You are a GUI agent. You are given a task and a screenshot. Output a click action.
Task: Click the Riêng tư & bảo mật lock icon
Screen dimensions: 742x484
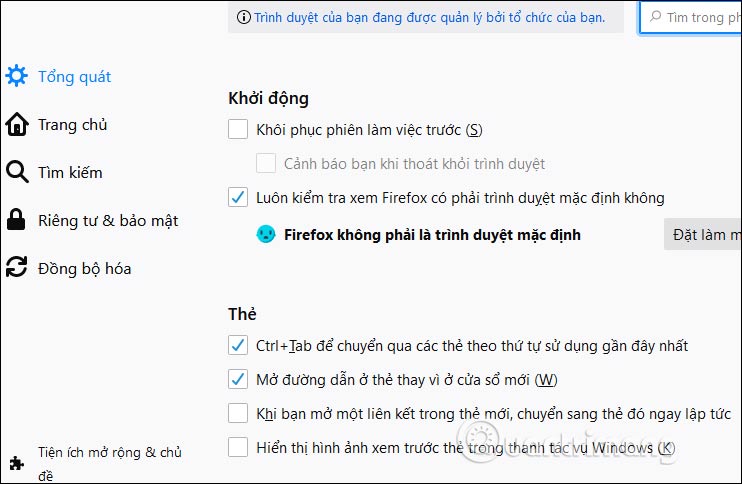click(16, 220)
